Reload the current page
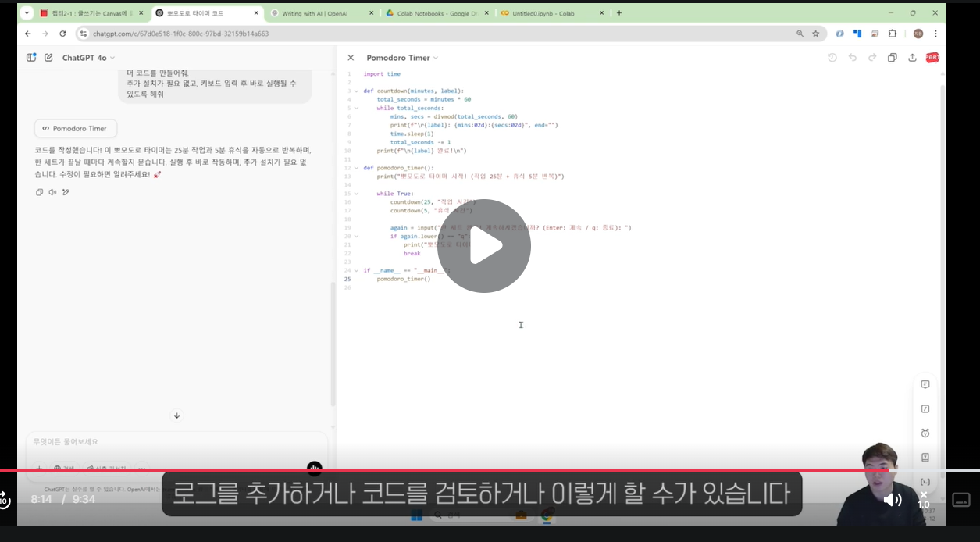This screenshot has height=542, width=980. (x=62, y=34)
